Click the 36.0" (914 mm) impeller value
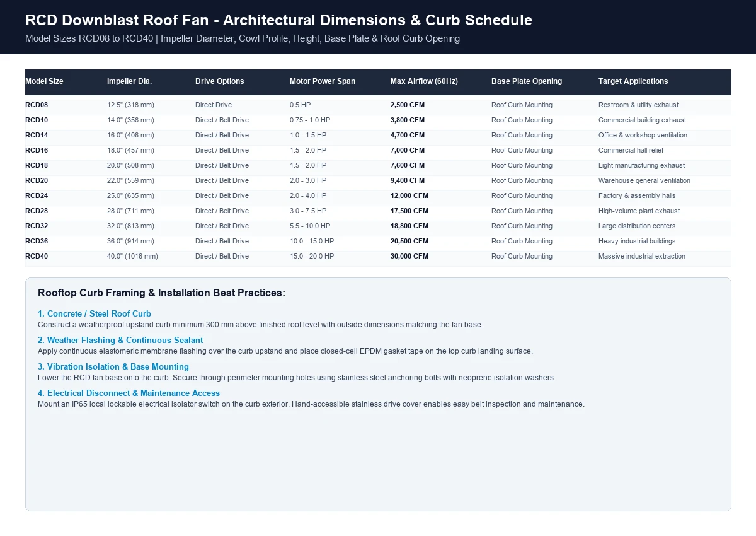Image resolution: width=756 pixels, height=536 pixels. coord(130,241)
